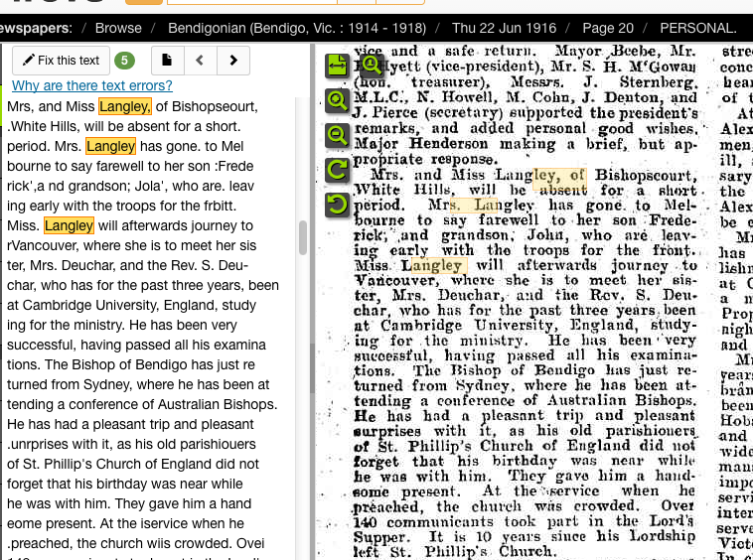Click line 'at Cambridge University, England, study'
This screenshot has width=753, height=560.
[131, 305]
